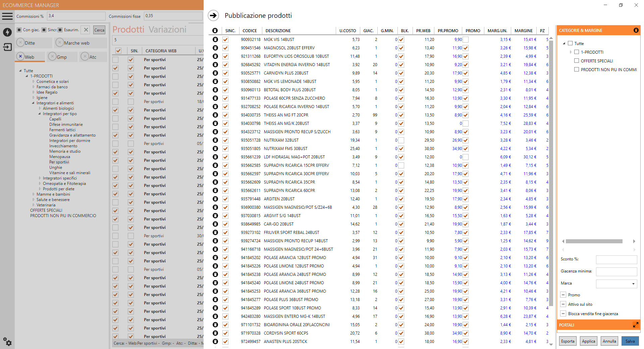Expand 1-PRODOTTI in the categories panel
The image size is (644, 349).
[571, 52]
